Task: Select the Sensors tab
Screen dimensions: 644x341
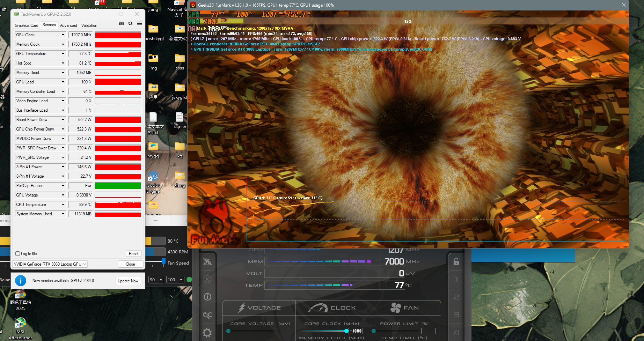Action: [x=49, y=25]
